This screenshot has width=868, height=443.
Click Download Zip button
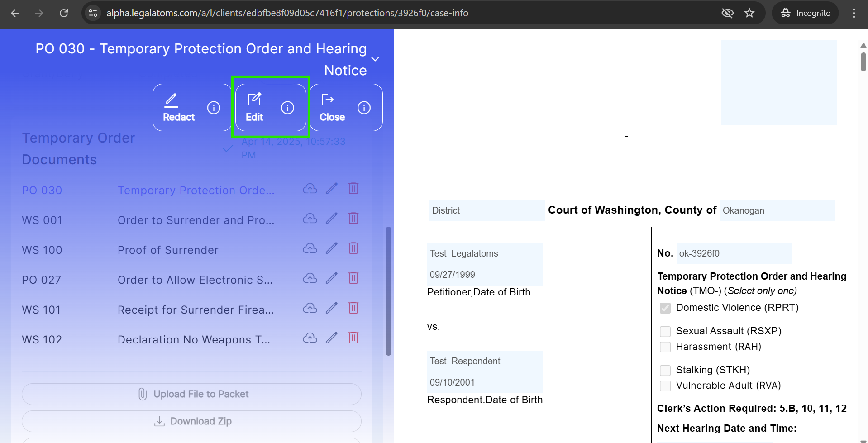[x=191, y=421]
